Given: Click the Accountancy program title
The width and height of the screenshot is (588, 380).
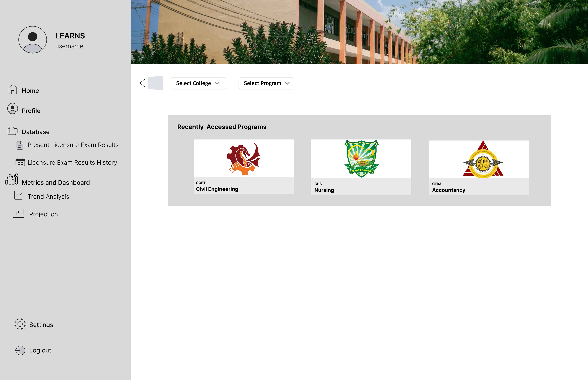Looking at the screenshot, I should (449, 190).
